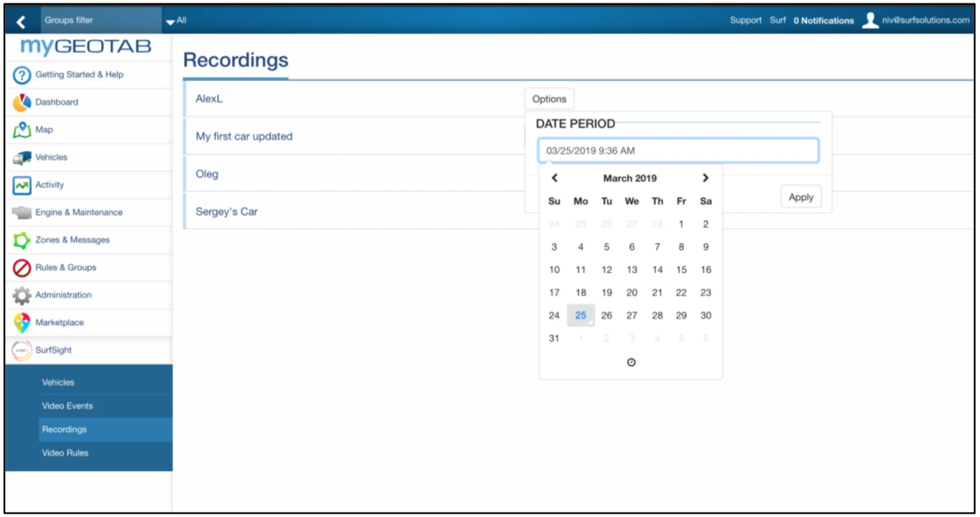Select March 10 in the calendar
980x517 pixels.
554,270
